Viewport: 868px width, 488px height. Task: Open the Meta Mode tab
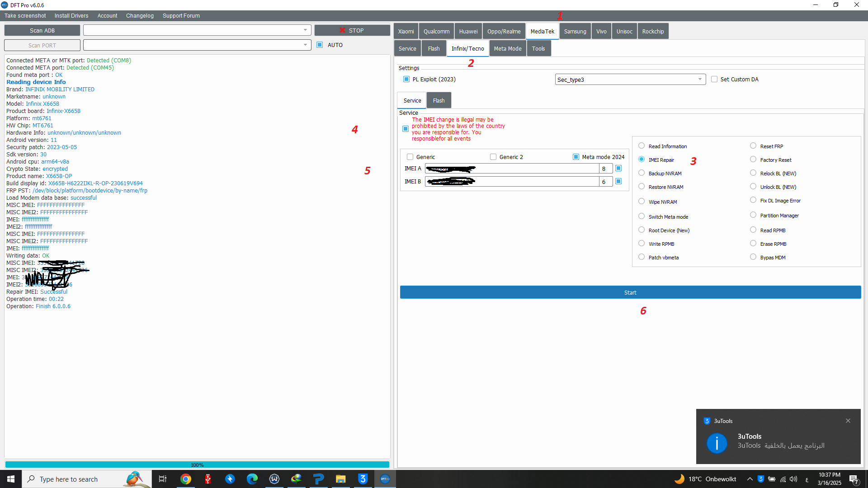pos(508,48)
